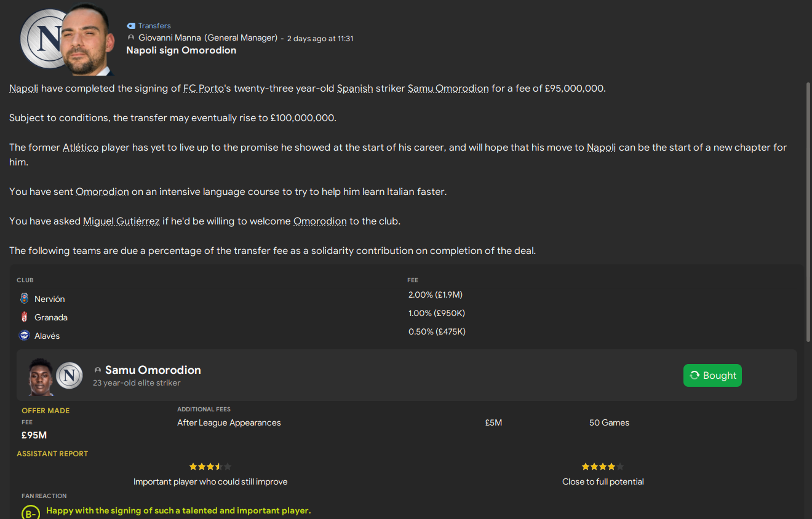This screenshot has width=812, height=519.
Task: Open the FC Porto club link
Action: tap(203, 89)
